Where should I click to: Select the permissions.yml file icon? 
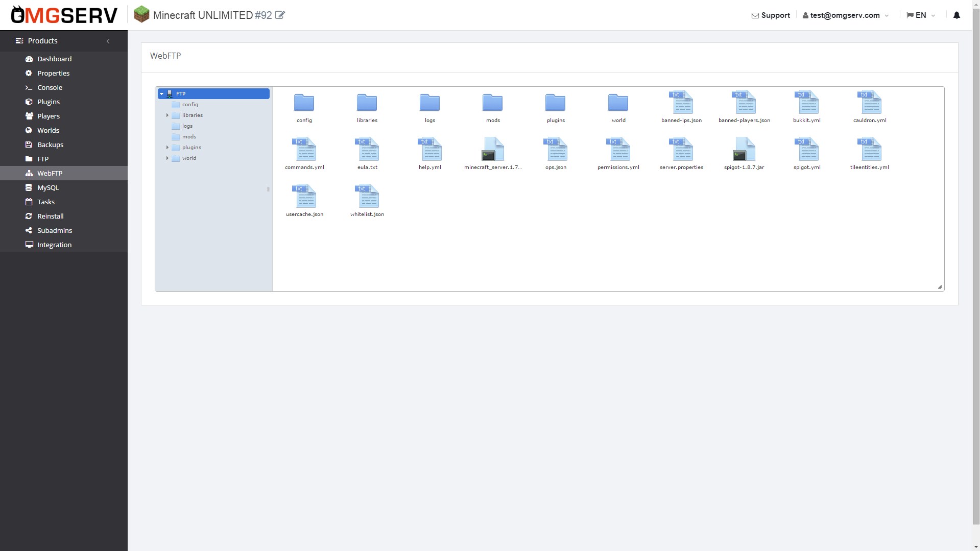pos(618,149)
